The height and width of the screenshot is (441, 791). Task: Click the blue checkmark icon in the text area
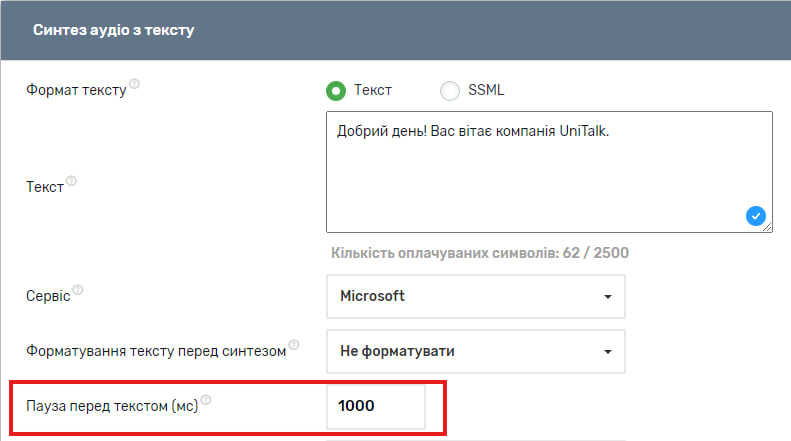[755, 215]
